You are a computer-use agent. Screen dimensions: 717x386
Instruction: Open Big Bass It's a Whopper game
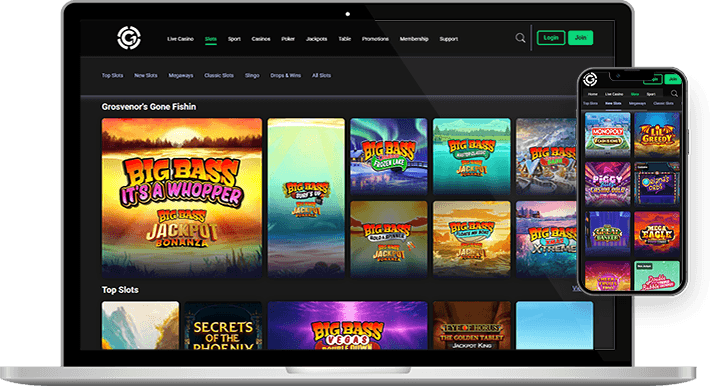182,198
